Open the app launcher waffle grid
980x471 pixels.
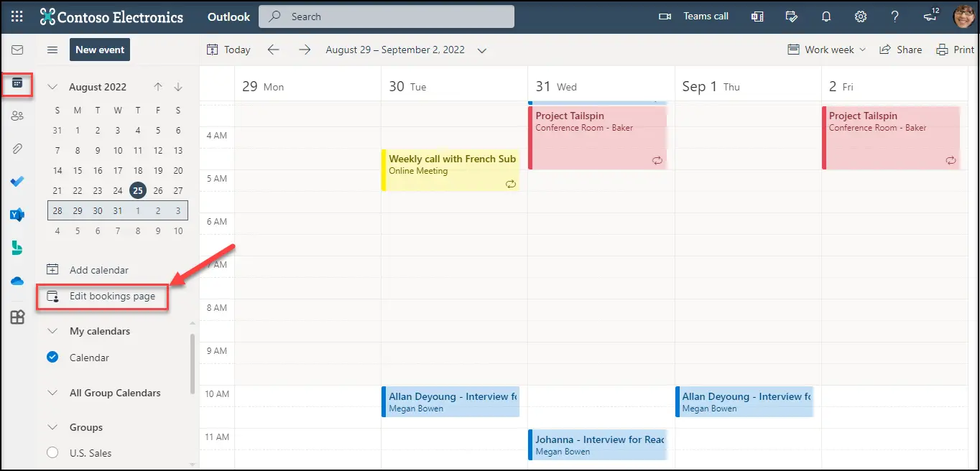[17, 17]
